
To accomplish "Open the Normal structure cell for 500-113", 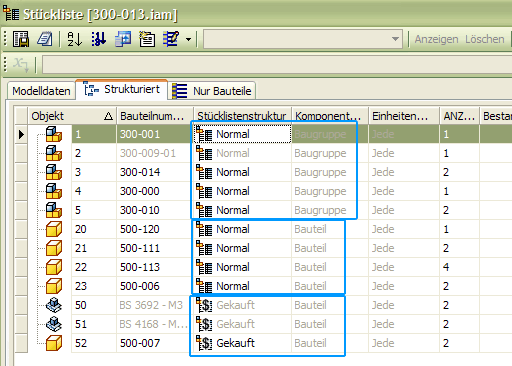I will tap(242, 267).
